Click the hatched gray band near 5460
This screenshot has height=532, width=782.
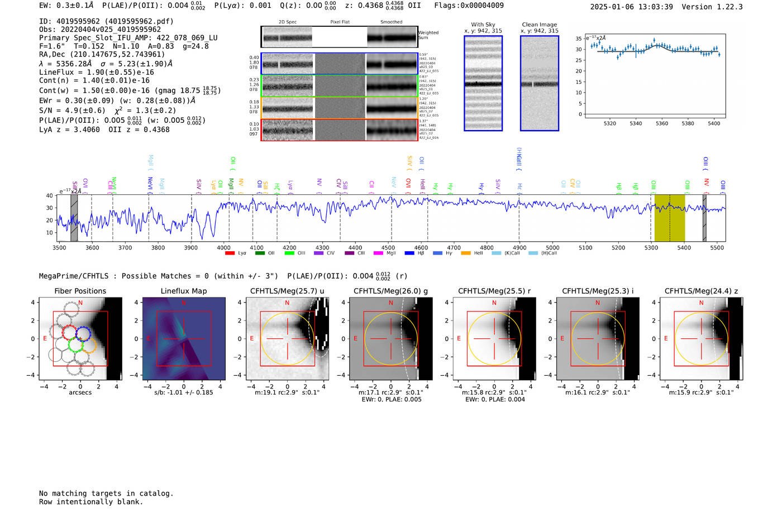(704, 218)
